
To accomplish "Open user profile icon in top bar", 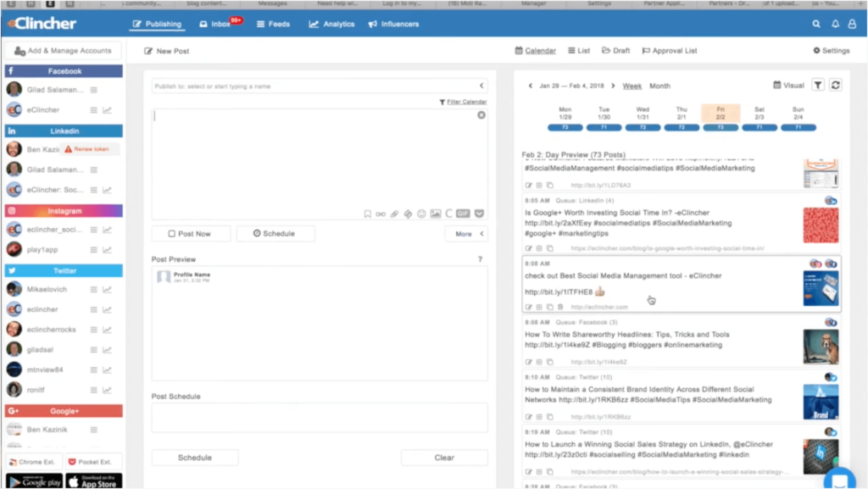I will (x=852, y=24).
